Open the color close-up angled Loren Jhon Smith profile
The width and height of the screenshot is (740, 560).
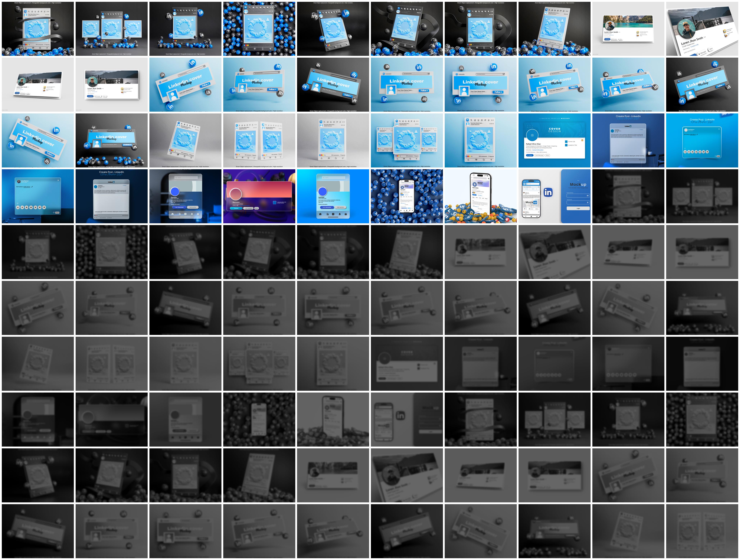[702, 29]
